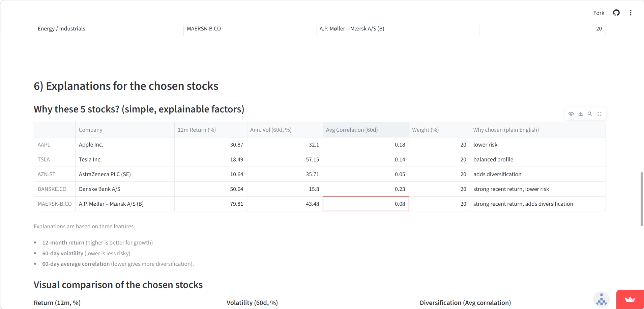This screenshot has height=309, width=644.
Task: Click the Fork button
Action: 599,13
